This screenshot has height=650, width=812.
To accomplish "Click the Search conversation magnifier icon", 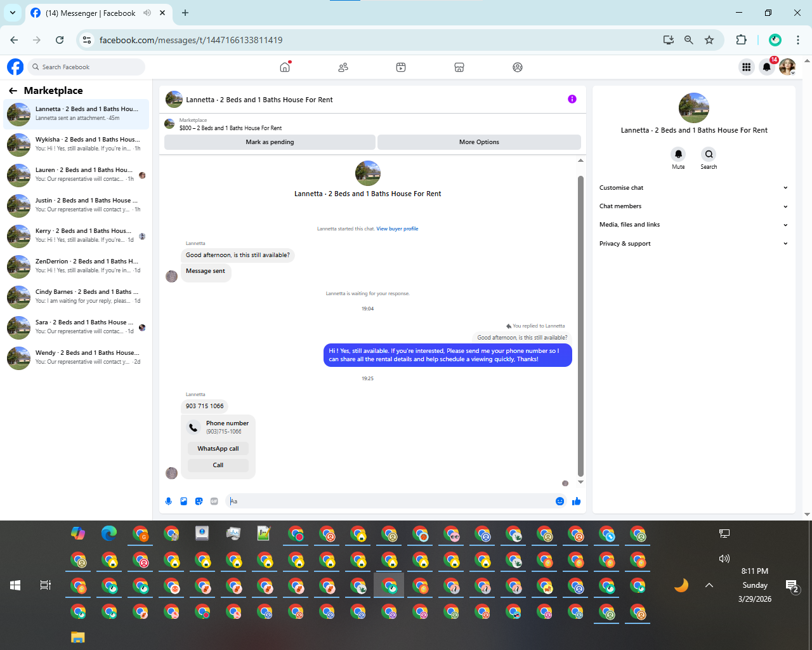I will (x=709, y=154).
